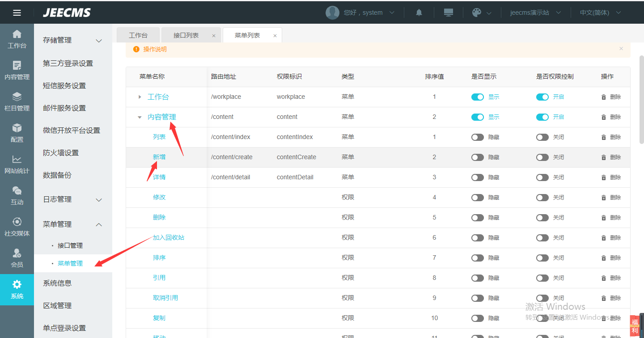Screen dimensions: 644x338
Task: Open 网站统计 sidebar icon
Action: click(x=17, y=165)
